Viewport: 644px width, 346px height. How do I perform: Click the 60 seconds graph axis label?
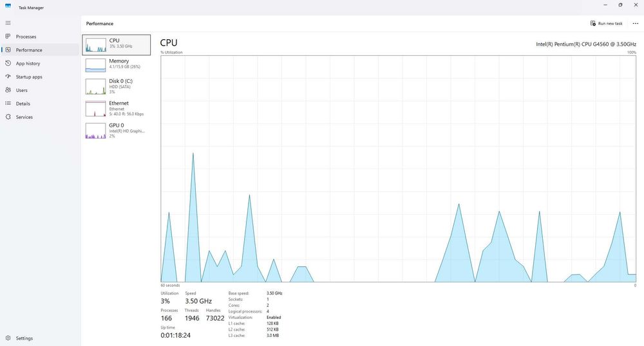pos(170,286)
